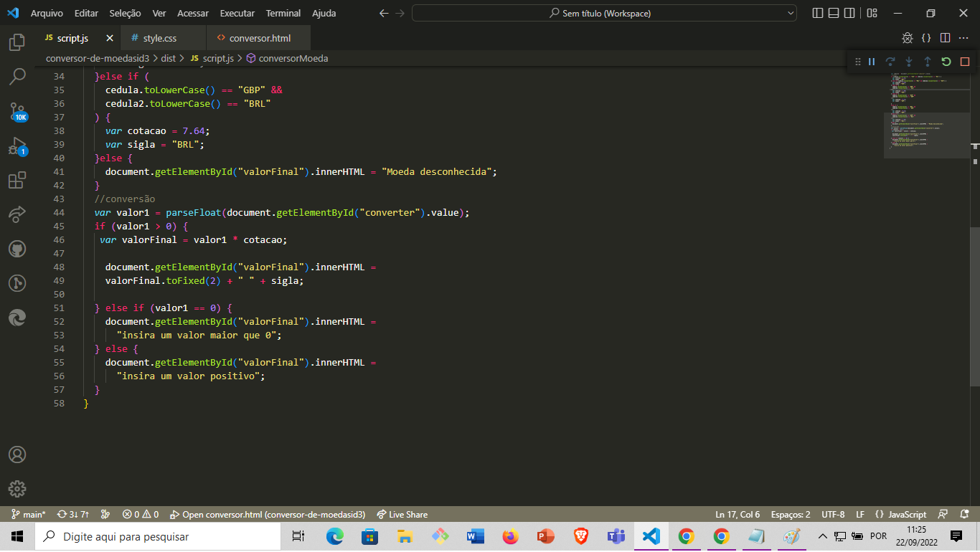Pause the debug session

[x=872, y=62]
